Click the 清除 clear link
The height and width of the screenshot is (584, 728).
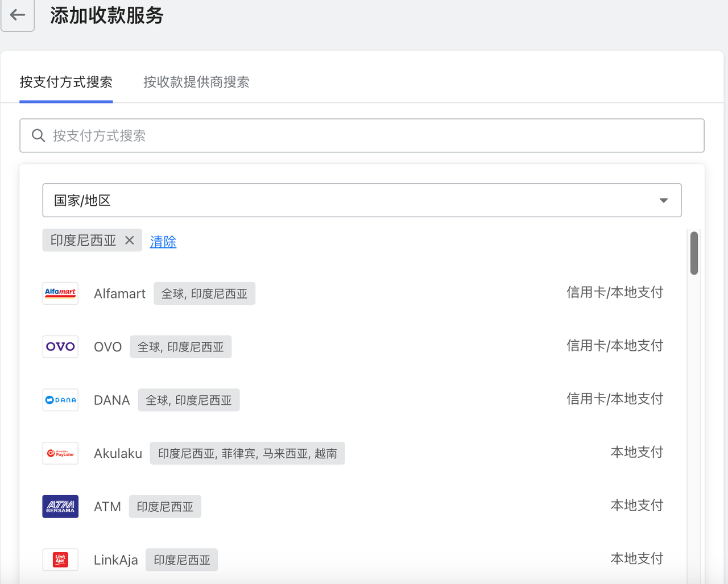(163, 241)
